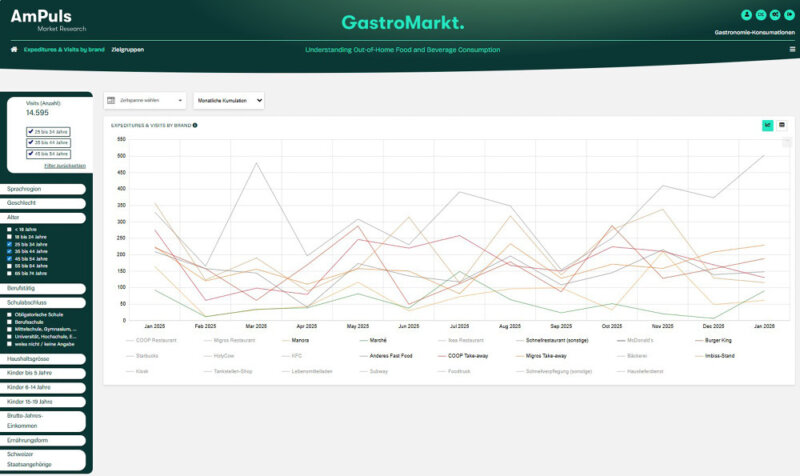Expand the Kinder 6-14 Jahre filter
Viewport: 800px width, 476px height.
click(x=43, y=387)
